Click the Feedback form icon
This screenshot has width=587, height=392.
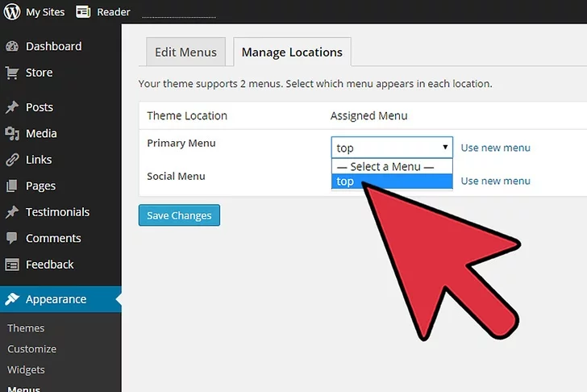(12, 265)
